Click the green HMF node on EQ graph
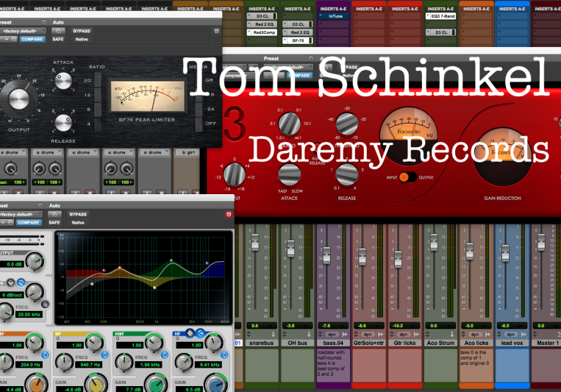 click(171, 260)
